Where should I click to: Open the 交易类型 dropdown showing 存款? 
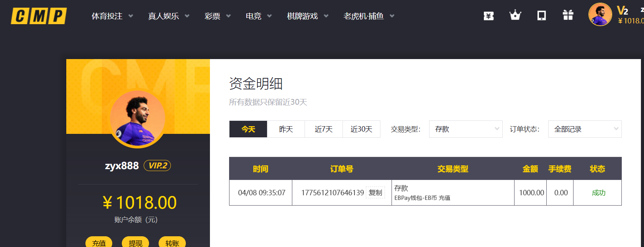coord(465,129)
